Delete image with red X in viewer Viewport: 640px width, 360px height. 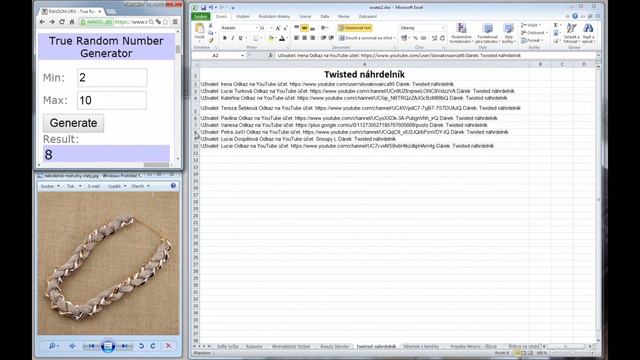click(x=169, y=346)
